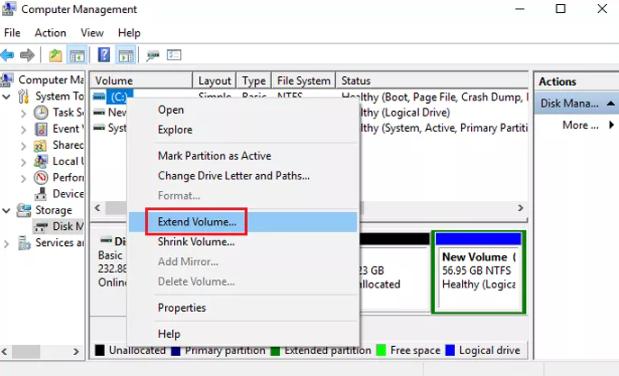Collapse the System Tools tree node
Viewport: 619px width, 376px height.
point(6,96)
